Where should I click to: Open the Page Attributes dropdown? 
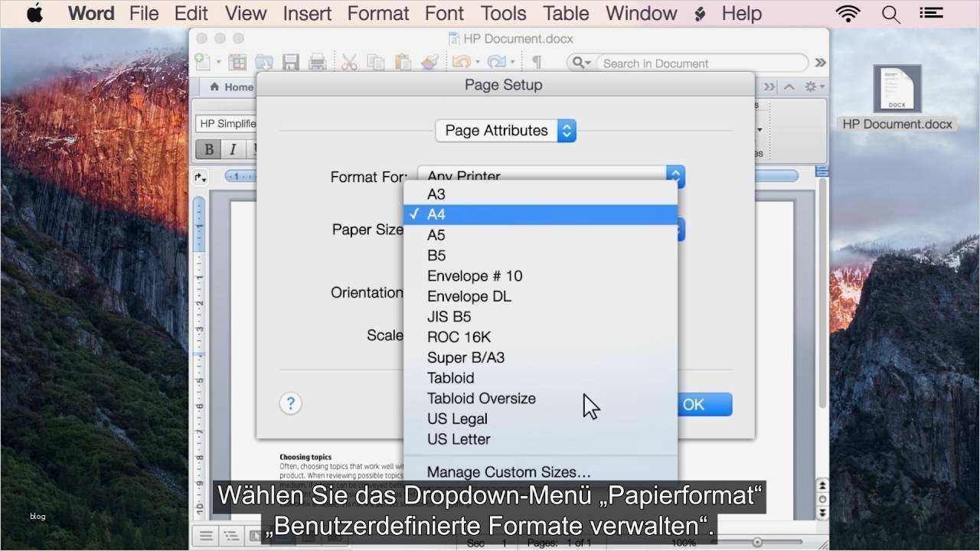[x=505, y=130]
